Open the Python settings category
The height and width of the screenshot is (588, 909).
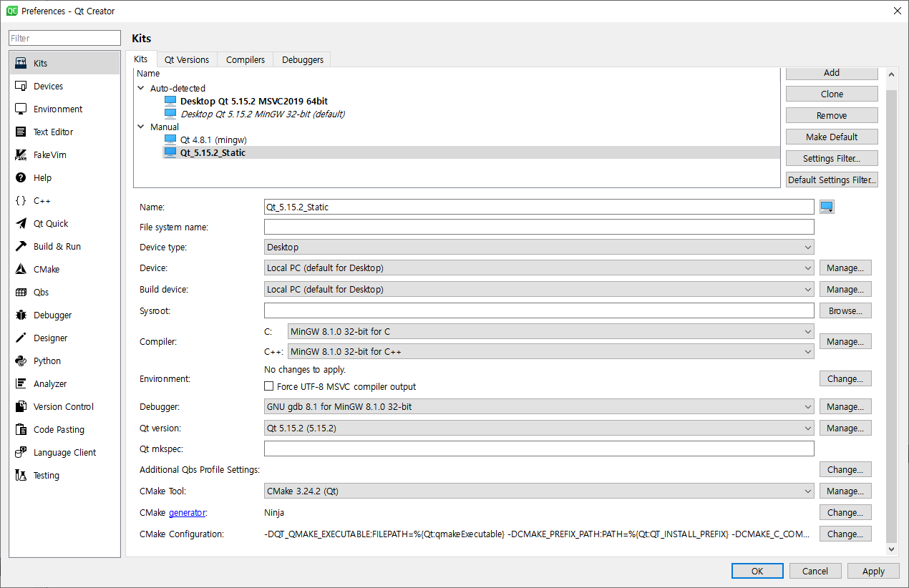click(64, 361)
